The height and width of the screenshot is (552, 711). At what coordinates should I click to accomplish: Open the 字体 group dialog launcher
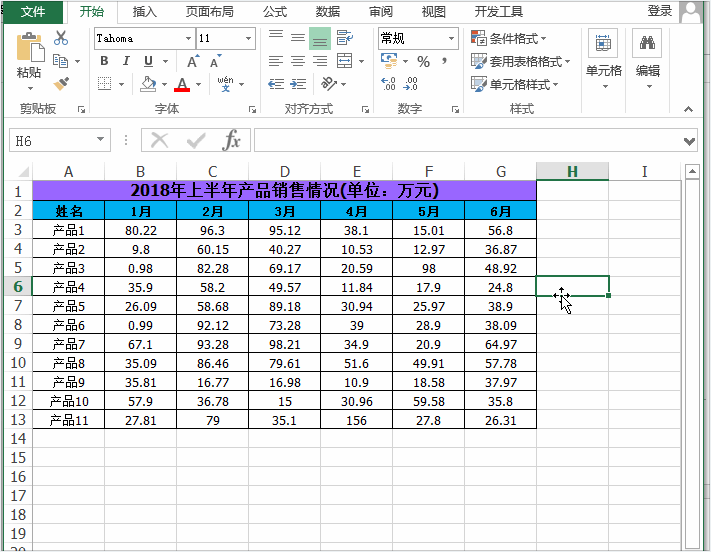click(x=252, y=109)
